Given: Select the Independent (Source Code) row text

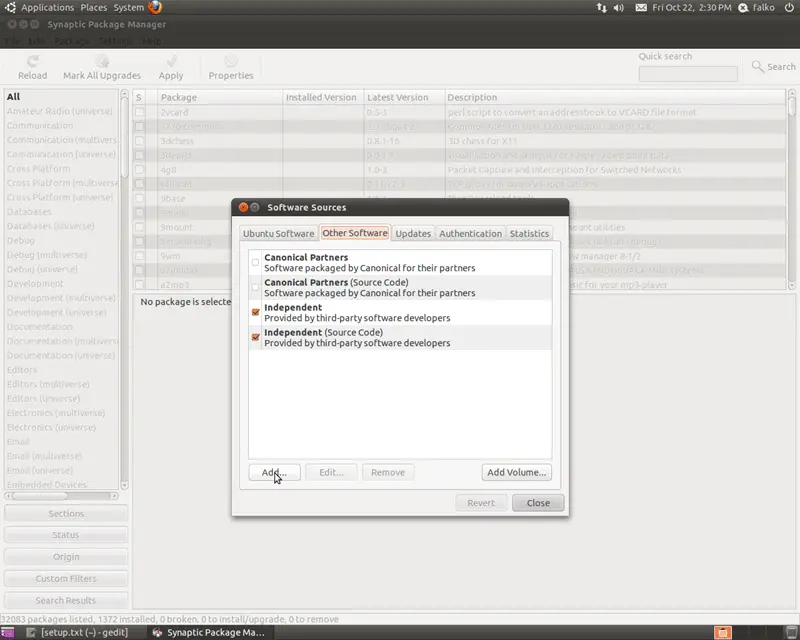Looking at the screenshot, I should point(357,337).
